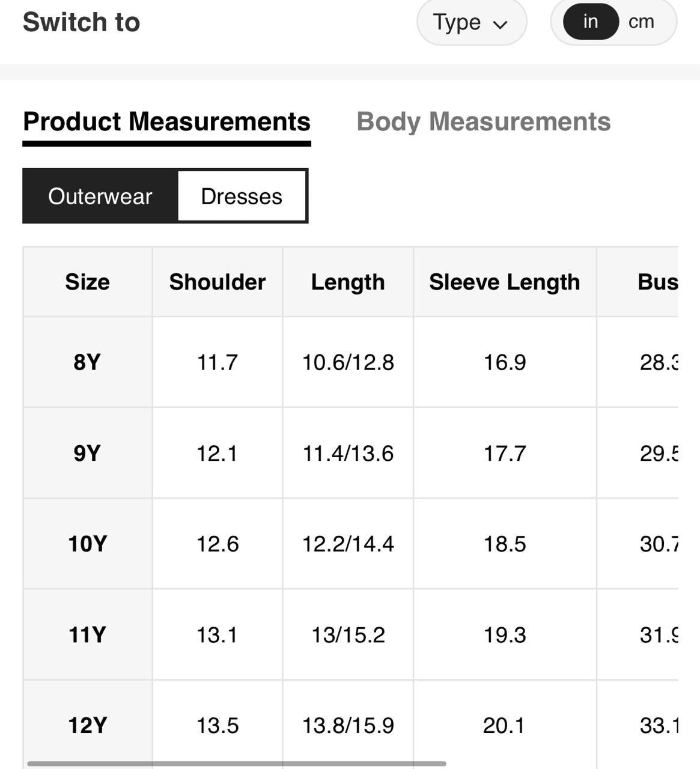Click the chevron arrow beside Type
700x769 pixels.
tap(500, 25)
